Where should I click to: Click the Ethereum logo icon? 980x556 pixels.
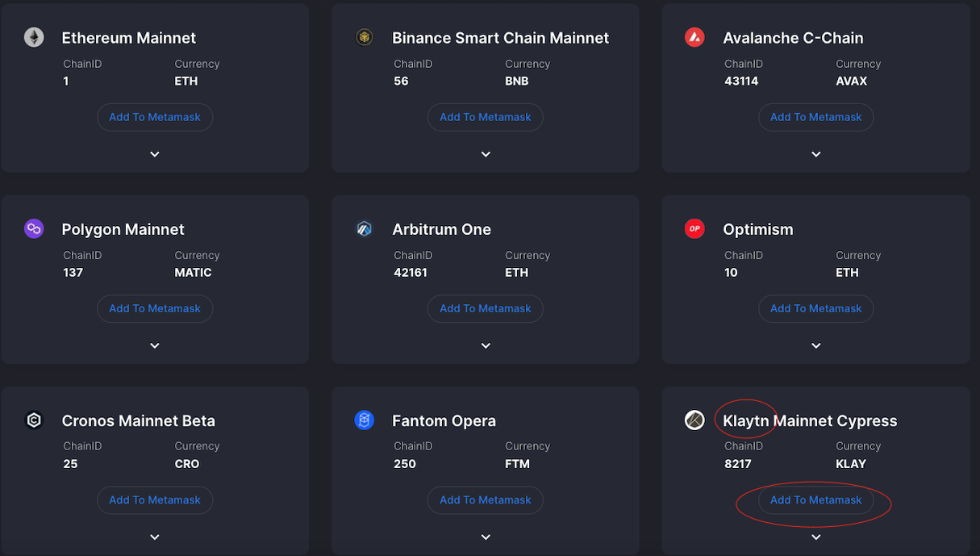[x=34, y=37]
